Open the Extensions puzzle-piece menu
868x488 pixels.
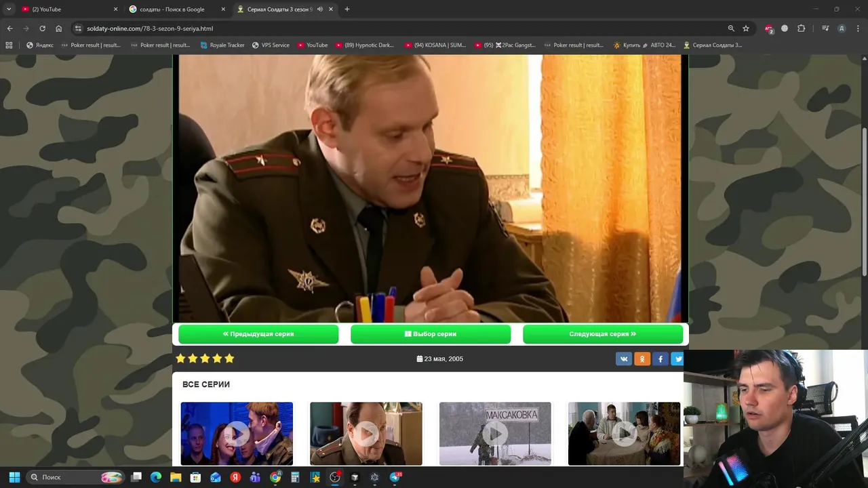801,28
